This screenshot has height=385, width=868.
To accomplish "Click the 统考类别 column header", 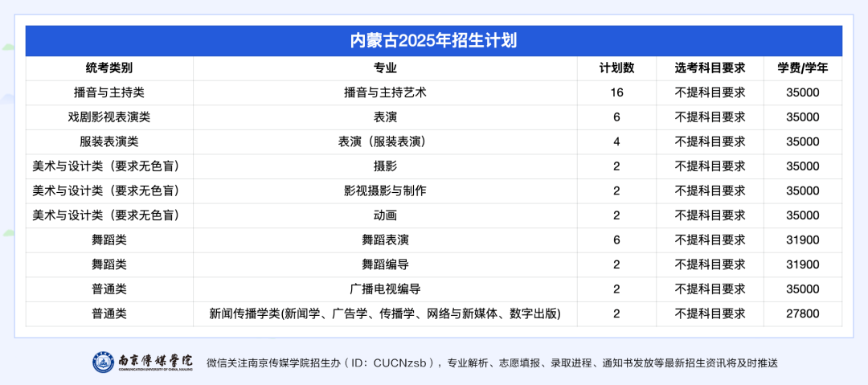I will click(109, 68).
